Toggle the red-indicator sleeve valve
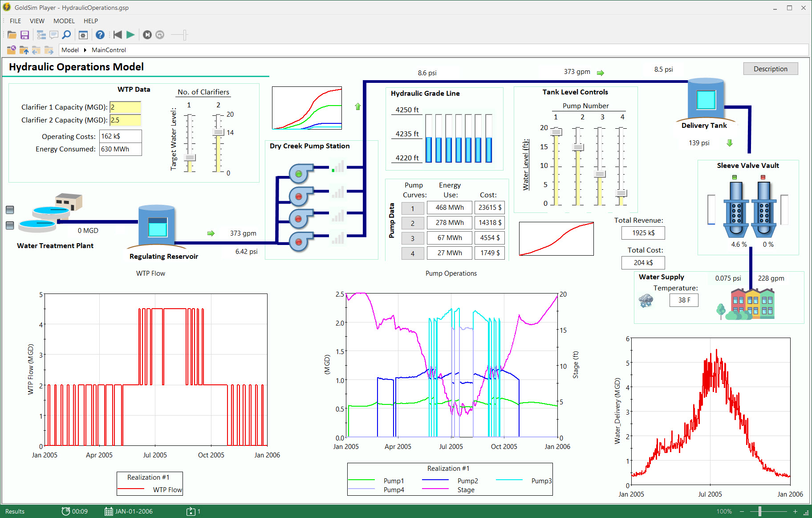The width and height of the screenshot is (812, 518). pos(764,209)
